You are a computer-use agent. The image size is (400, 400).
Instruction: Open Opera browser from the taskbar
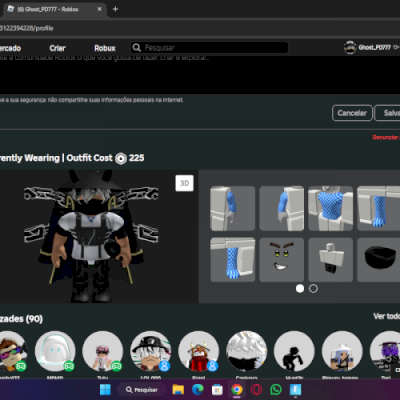coord(256,389)
